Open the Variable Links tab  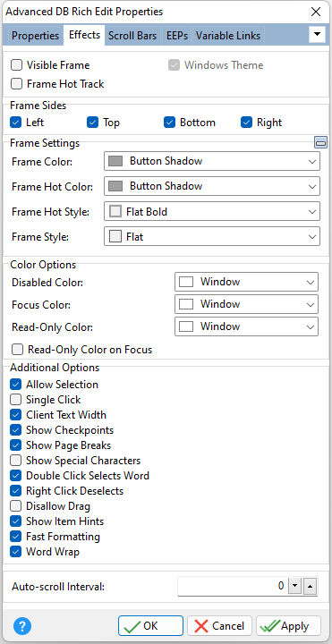click(x=228, y=36)
